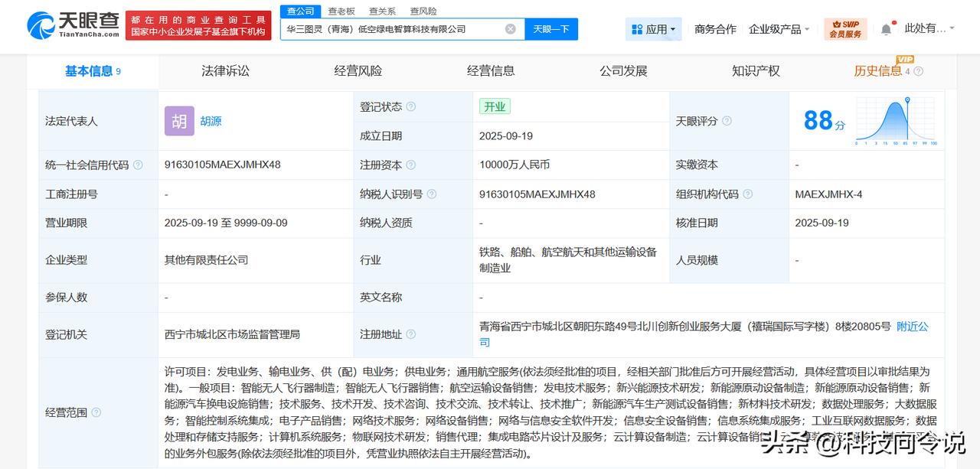Click help icon next to 注册地址
980x469 pixels.
[x=411, y=334]
